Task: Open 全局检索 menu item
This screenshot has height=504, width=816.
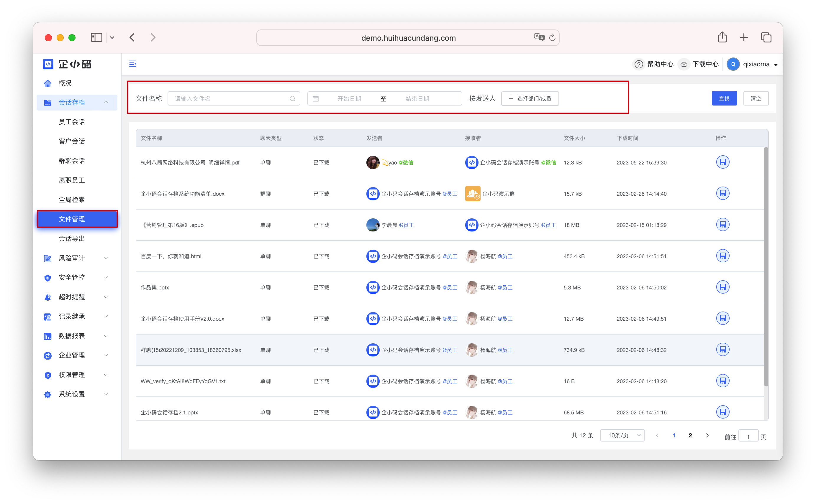Action: (x=72, y=200)
